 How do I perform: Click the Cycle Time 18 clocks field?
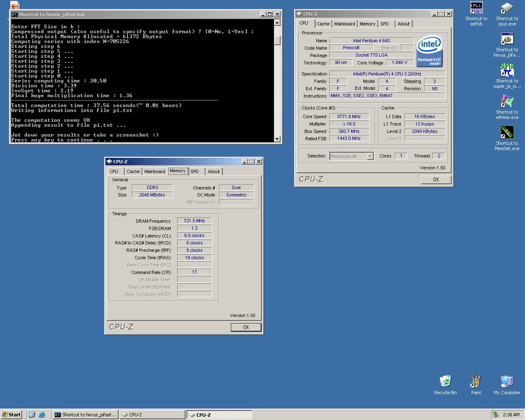click(x=194, y=258)
